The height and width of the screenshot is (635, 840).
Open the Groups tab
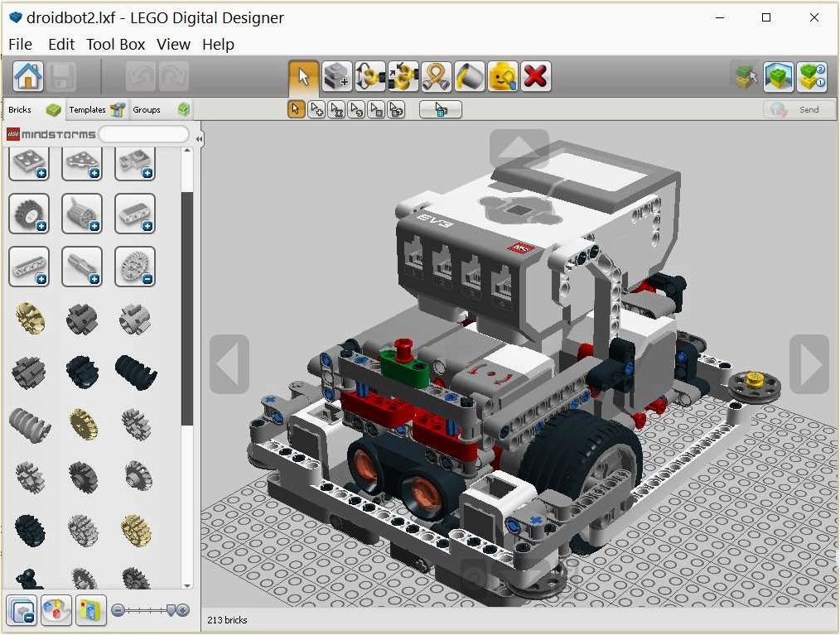(161, 109)
